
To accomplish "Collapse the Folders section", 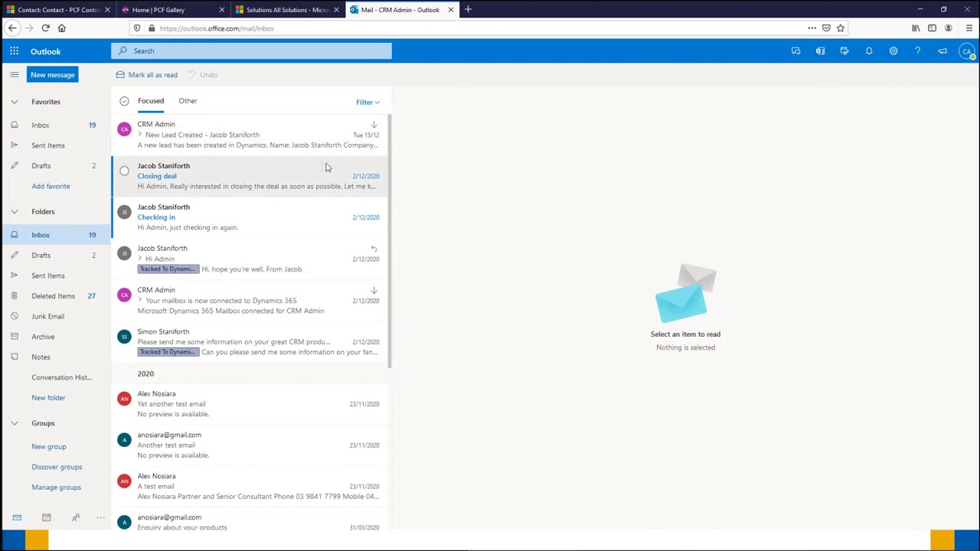I will 14,211.
